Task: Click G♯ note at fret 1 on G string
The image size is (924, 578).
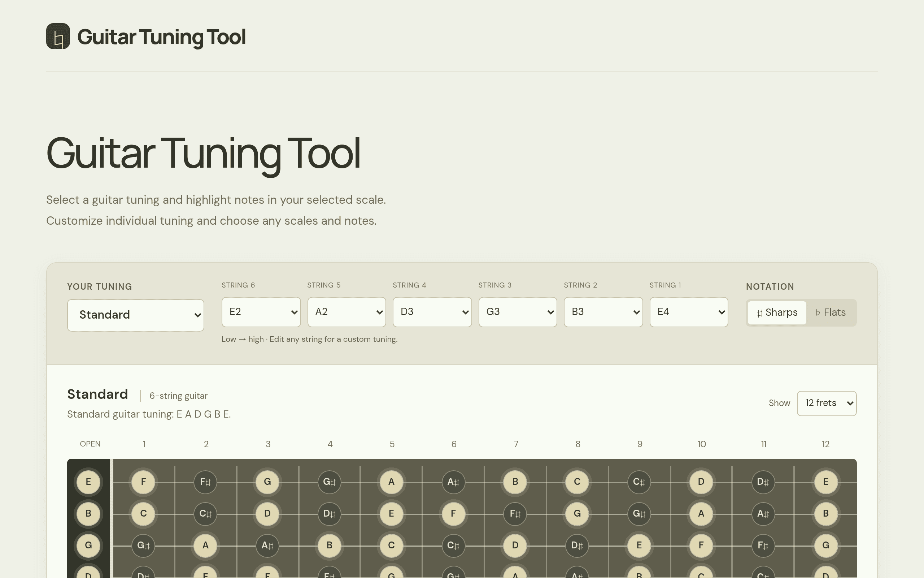Action: click(x=143, y=545)
